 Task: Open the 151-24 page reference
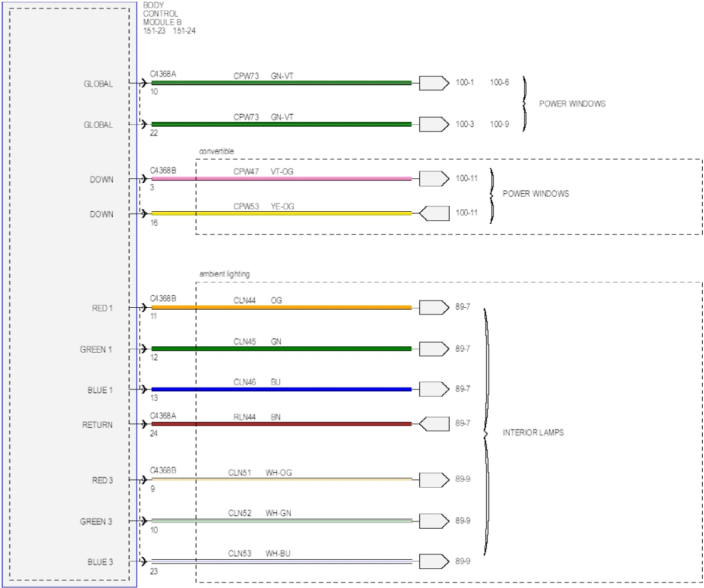(184, 31)
